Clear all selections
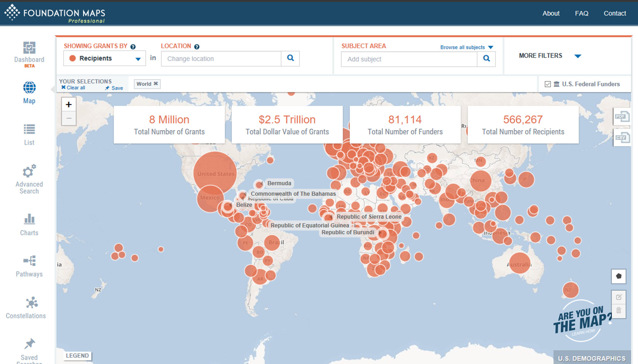This screenshot has width=638, height=364. [x=73, y=88]
